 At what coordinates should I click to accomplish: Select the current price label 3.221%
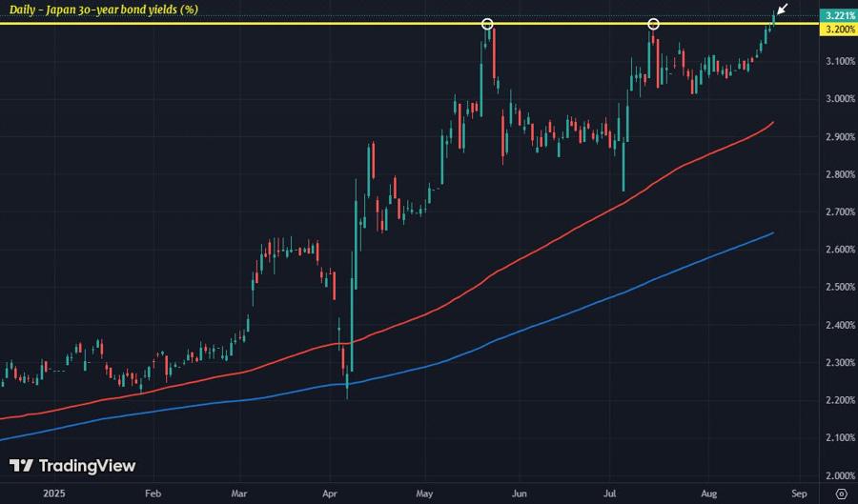point(838,17)
